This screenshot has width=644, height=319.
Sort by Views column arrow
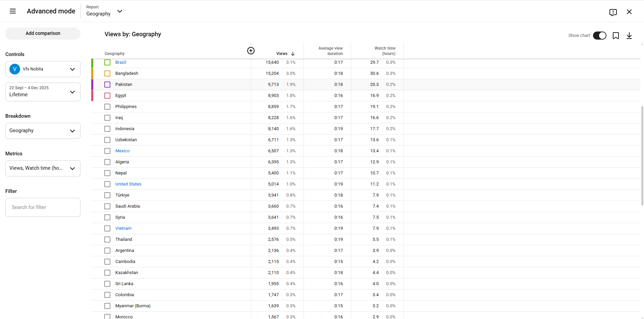(x=293, y=54)
